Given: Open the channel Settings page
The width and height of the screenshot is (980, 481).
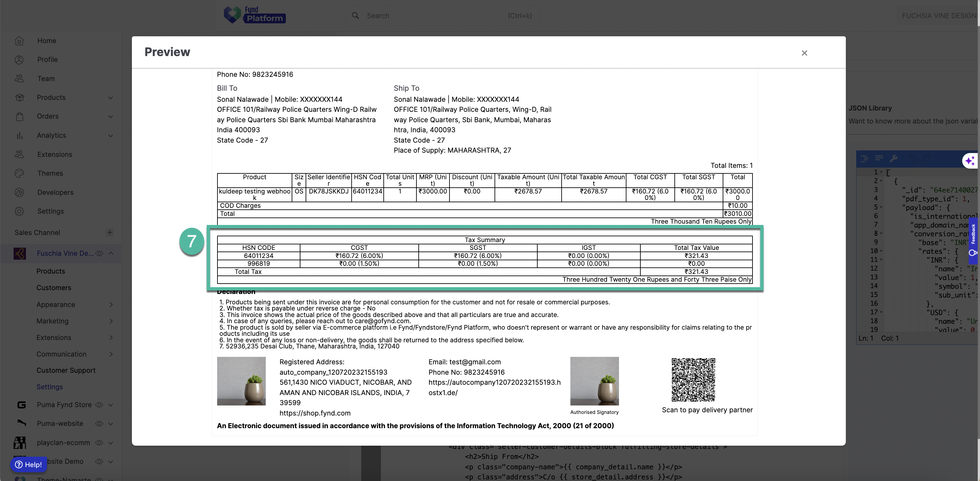Looking at the screenshot, I should click(50, 387).
